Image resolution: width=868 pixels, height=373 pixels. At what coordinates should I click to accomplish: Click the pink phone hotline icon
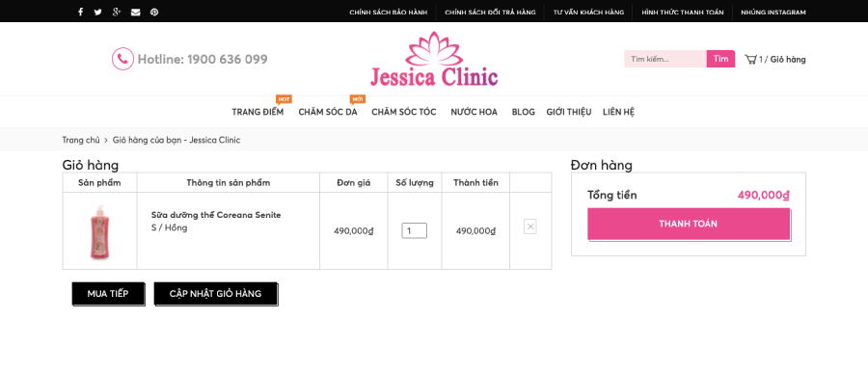point(122,59)
